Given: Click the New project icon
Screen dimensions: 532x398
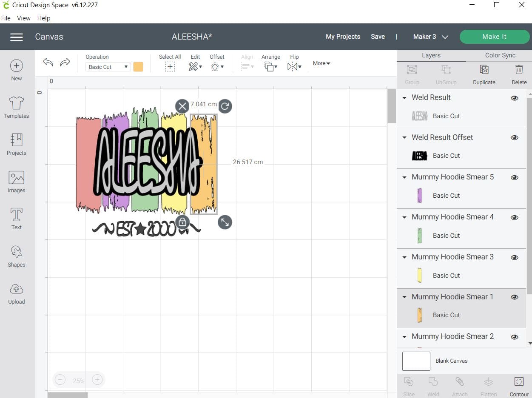Looking at the screenshot, I should (x=16, y=65).
